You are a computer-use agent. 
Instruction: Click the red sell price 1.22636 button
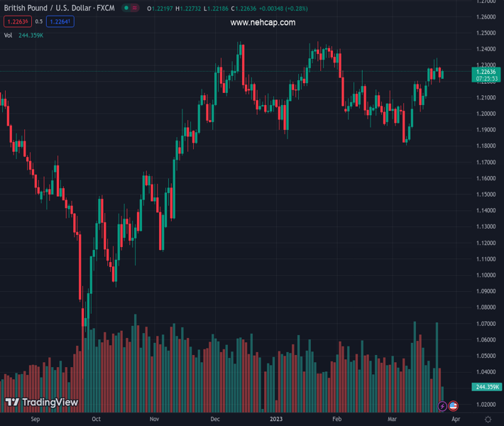coord(17,22)
